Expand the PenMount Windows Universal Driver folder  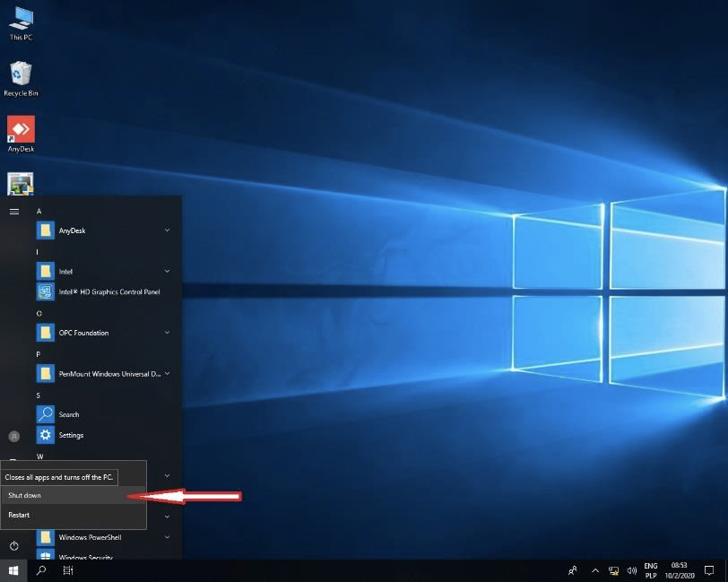[x=167, y=373]
